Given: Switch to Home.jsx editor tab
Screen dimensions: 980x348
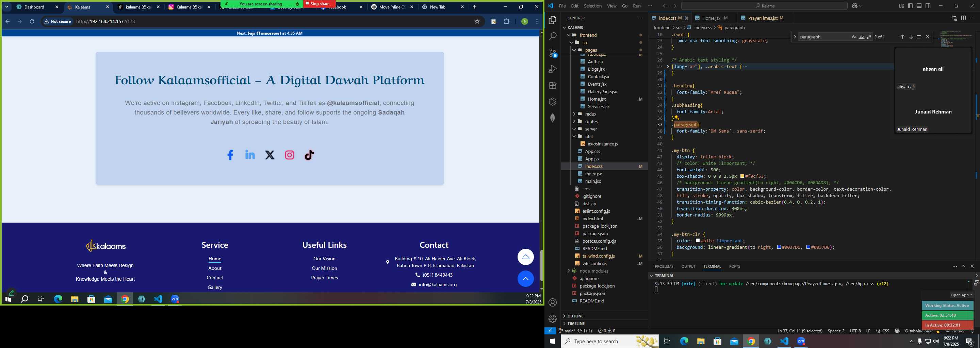Looking at the screenshot, I should [711, 18].
